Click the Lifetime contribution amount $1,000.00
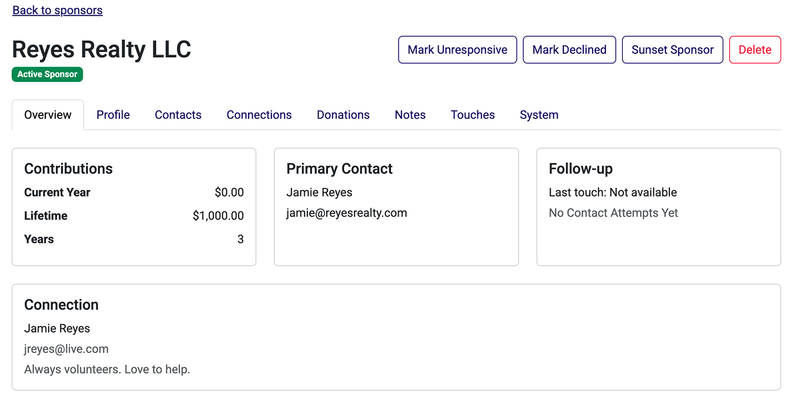800x400 pixels. coord(218,216)
